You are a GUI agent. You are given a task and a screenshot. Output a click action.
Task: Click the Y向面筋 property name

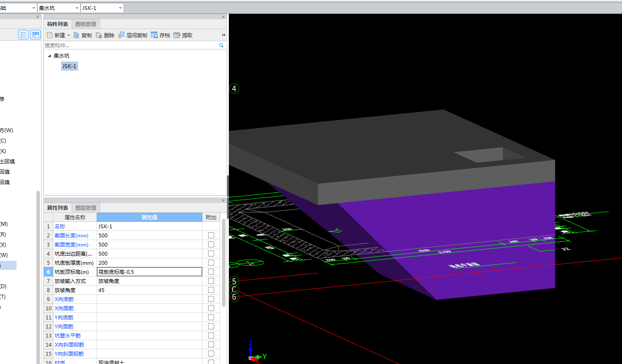coord(64,326)
